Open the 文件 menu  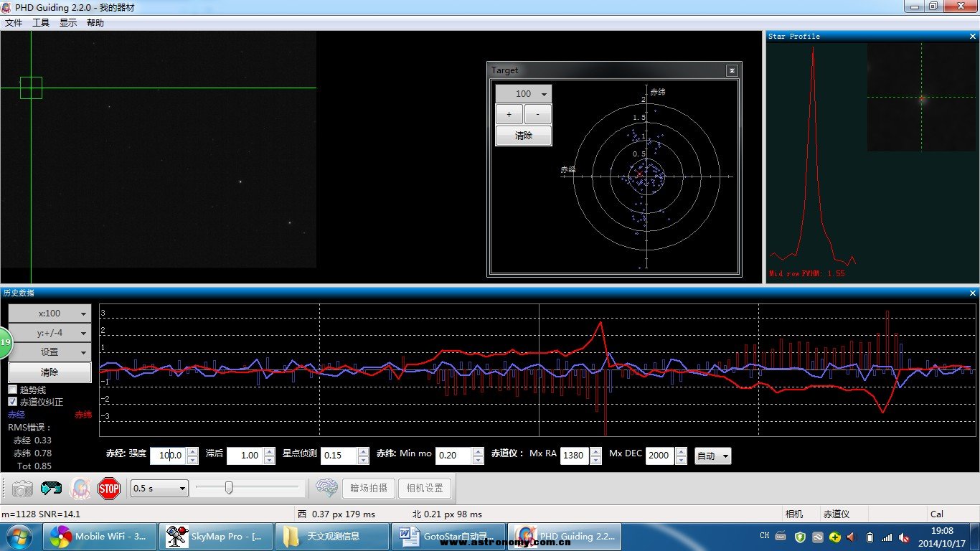pyautogui.click(x=14, y=22)
